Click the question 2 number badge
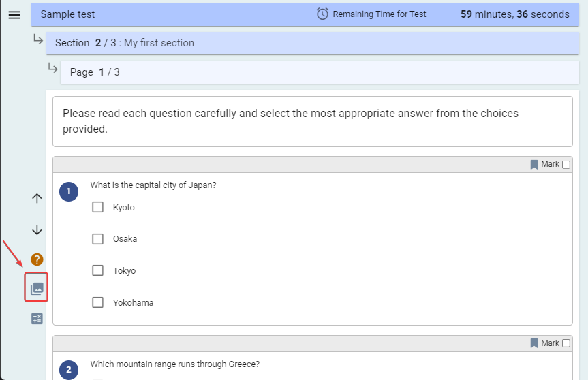Image resolution: width=588 pixels, height=380 pixels. click(x=69, y=370)
